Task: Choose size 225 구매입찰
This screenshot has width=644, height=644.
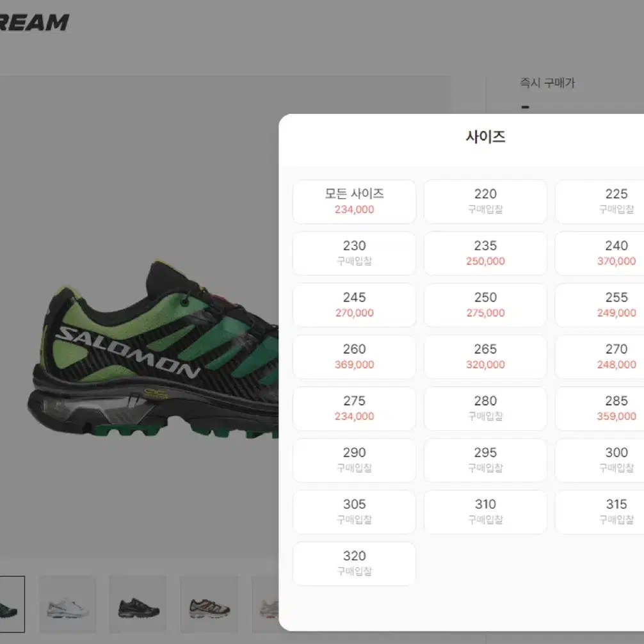Action: pyautogui.click(x=600, y=202)
